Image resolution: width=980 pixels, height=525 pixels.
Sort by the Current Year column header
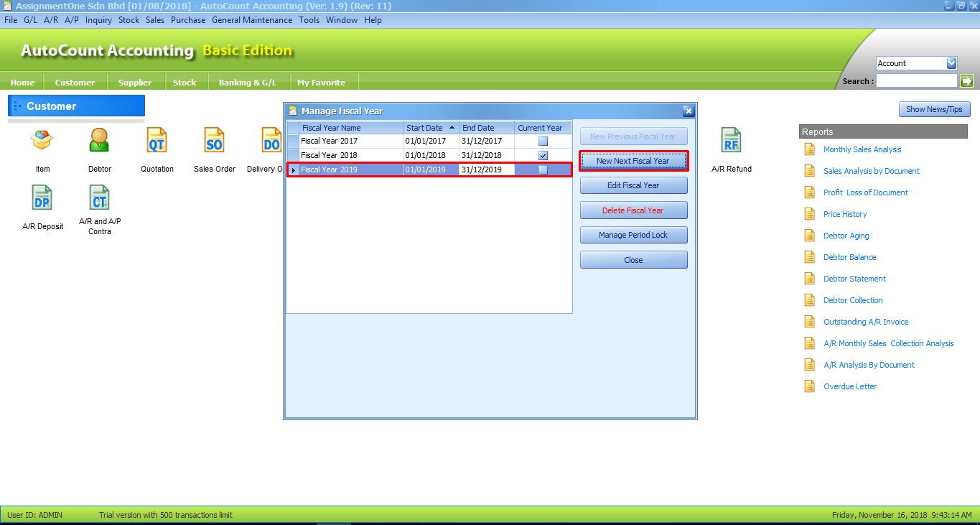pyautogui.click(x=543, y=128)
